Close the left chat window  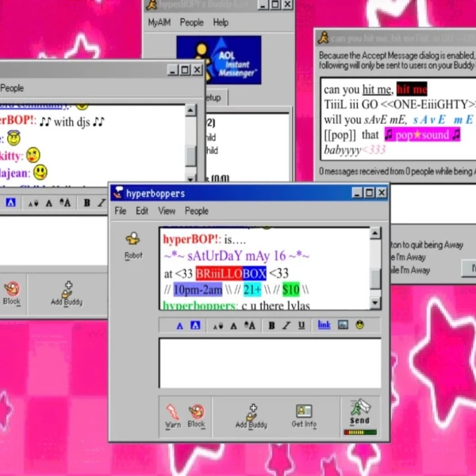click(x=197, y=70)
